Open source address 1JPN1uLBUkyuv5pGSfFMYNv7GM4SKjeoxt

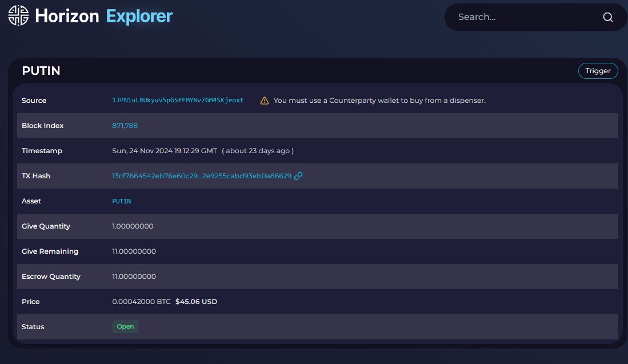pyautogui.click(x=178, y=100)
